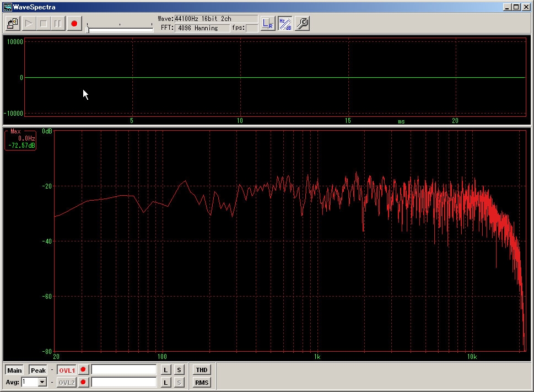The height and width of the screenshot is (392, 534).
Task: Click the THD button
Action: [x=202, y=370]
